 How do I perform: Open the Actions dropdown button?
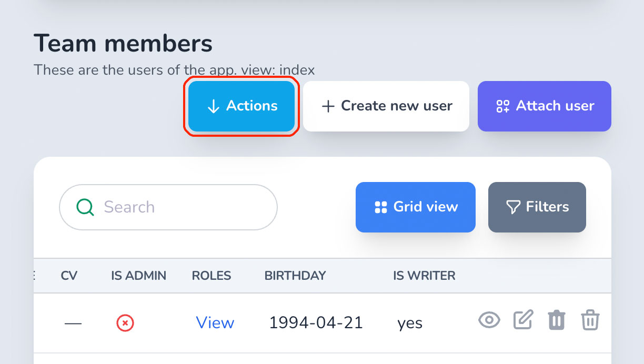point(241,106)
